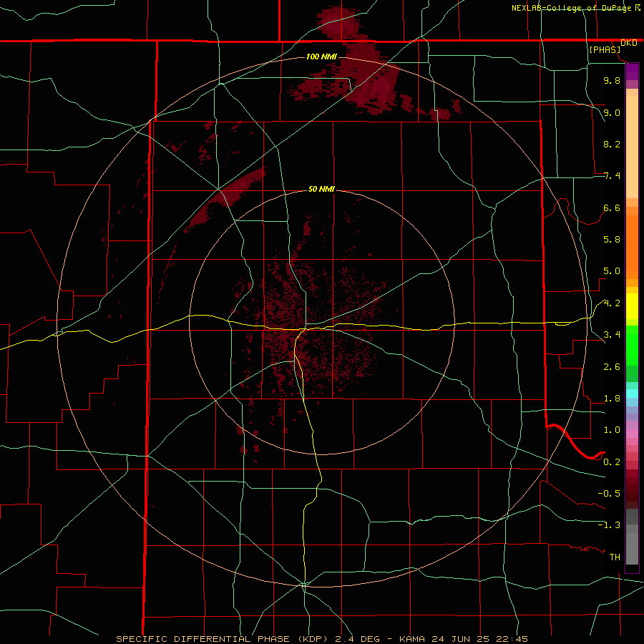Screen dimensions: 644x644
Task: Click the TH threshold label
Action: [615, 557]
